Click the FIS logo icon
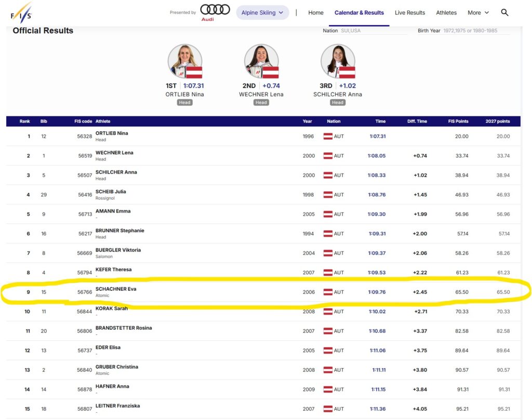 click(21, 13)
